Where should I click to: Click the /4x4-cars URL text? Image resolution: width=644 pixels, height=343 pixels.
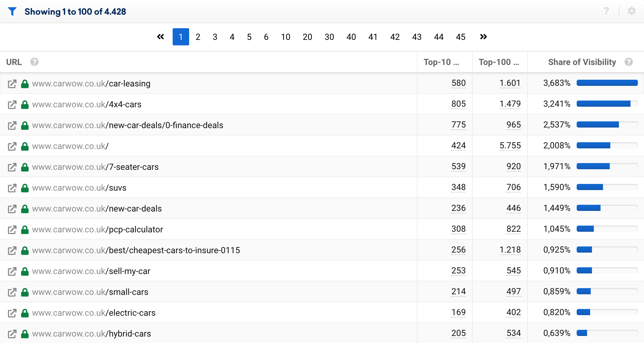87,105
